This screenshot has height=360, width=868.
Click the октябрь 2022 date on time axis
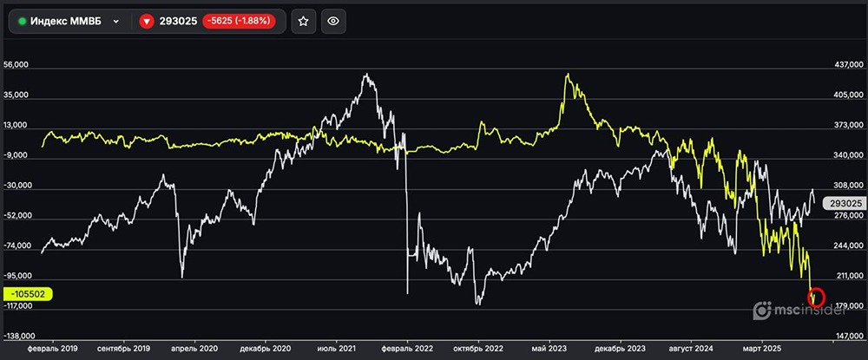(479, 350)
